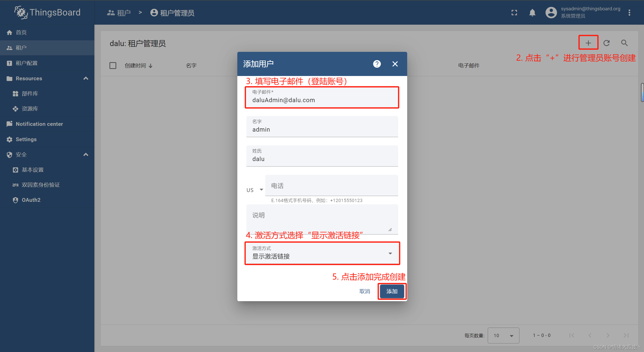644x352 pixels.
Task: Click the 说明 description textarea
Action: [x=322, y=219]
